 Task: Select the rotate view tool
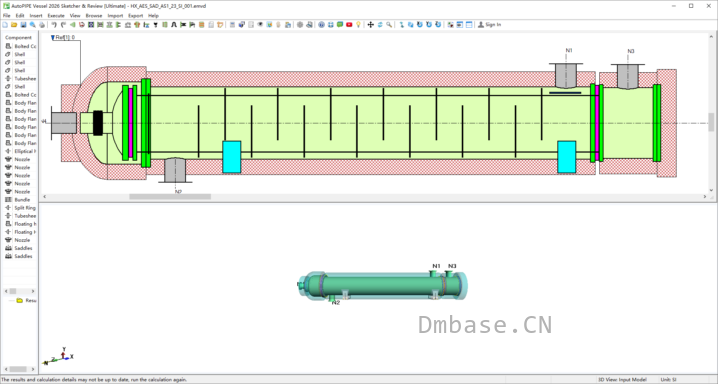coord(380,25)
